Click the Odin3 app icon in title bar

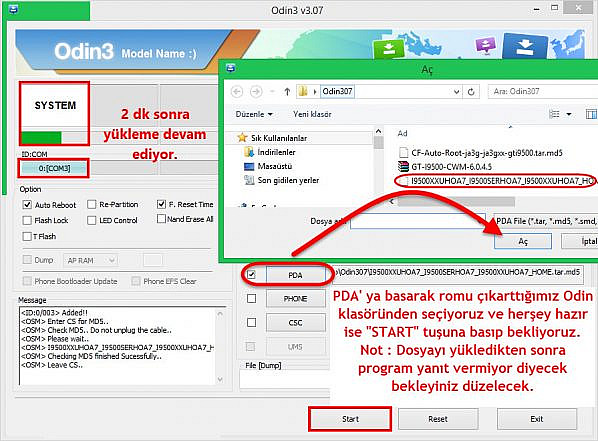14,9
